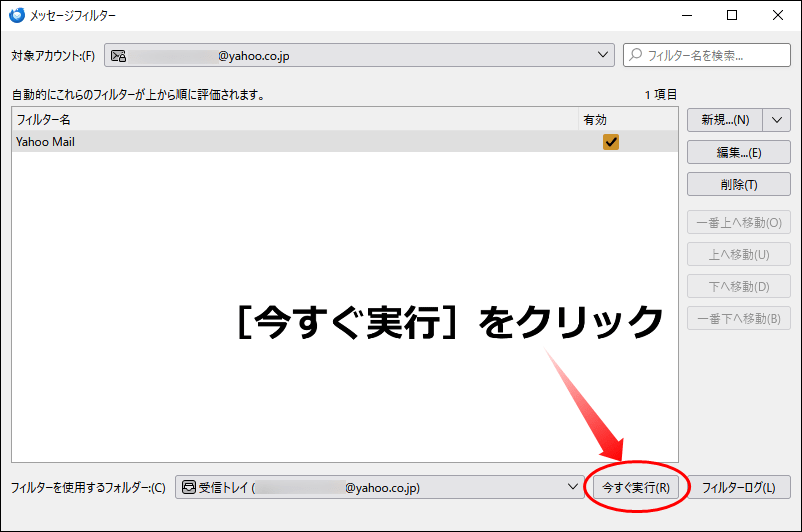This screenshot has width=802, height=532.
Task: Open the フィルターを使用するフォルダー dropdown
Action: [380, 487]
